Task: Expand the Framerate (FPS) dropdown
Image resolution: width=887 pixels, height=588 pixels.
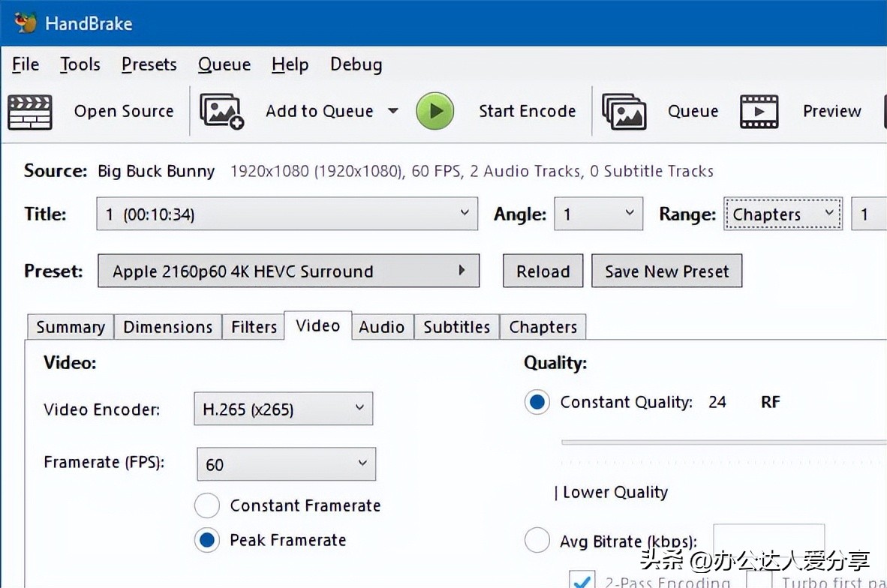Action: pyautogui.click(x=285, y=464)
